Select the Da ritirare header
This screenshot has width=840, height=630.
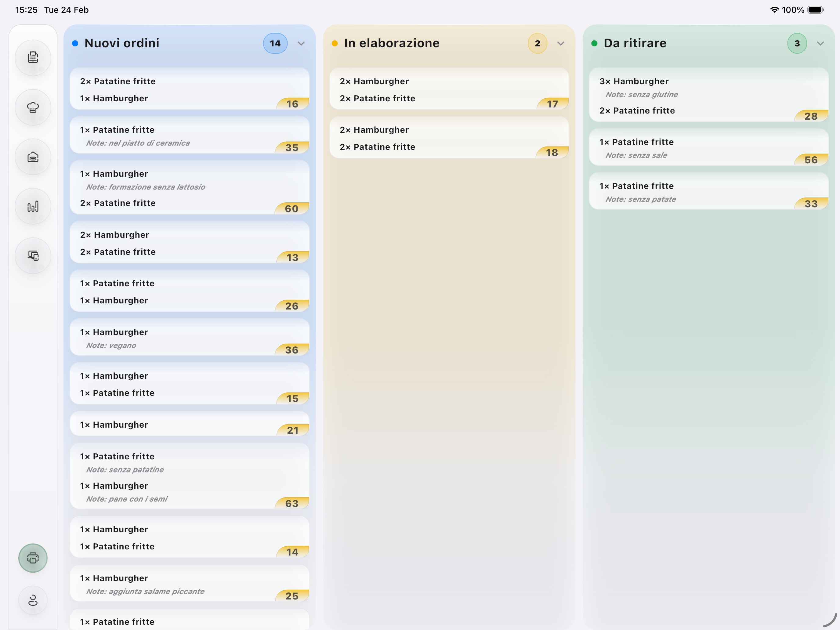click(635, 43)
